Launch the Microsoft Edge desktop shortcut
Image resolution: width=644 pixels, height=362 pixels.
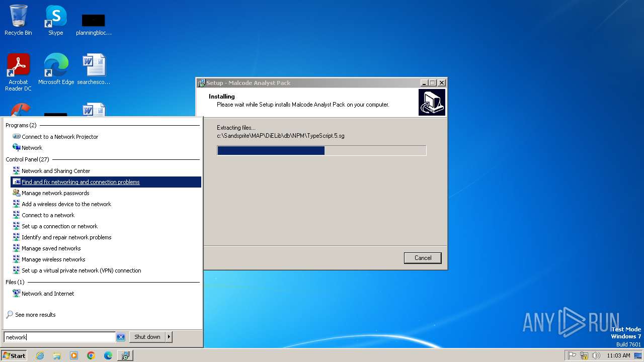click(56, 69)
